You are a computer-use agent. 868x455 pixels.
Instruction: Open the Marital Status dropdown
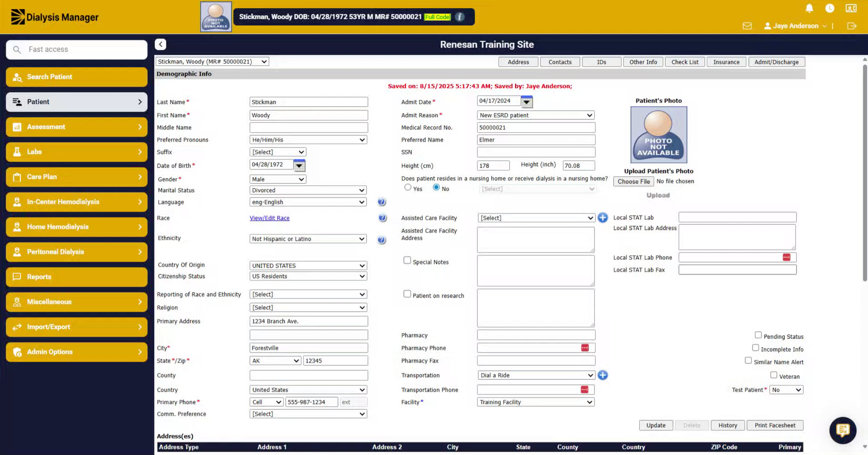[x=308, y=190]
